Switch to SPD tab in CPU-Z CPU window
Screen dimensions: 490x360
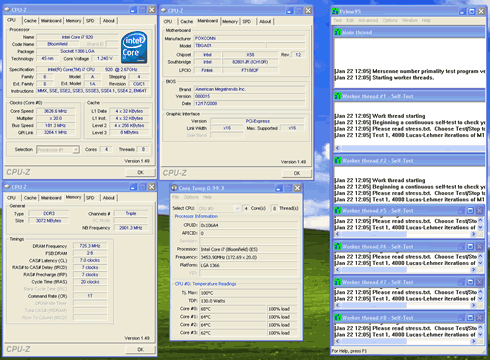click(90, 21)
